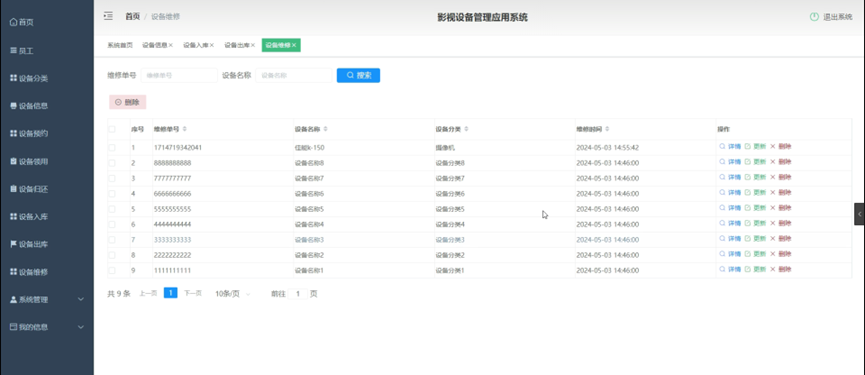Close the 设备信息 tab with its X
865x375 pixels.
tap(170, 45)
